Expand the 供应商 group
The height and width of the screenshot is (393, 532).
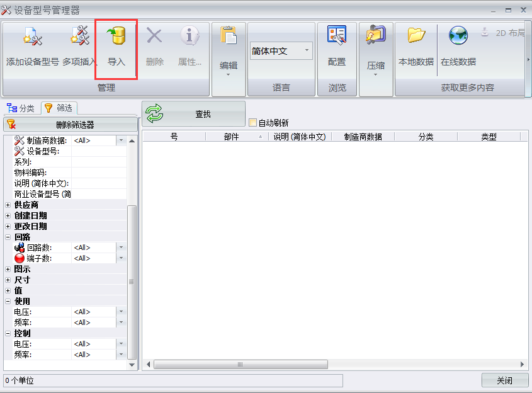pyautogui.click(x=8, y=205)
